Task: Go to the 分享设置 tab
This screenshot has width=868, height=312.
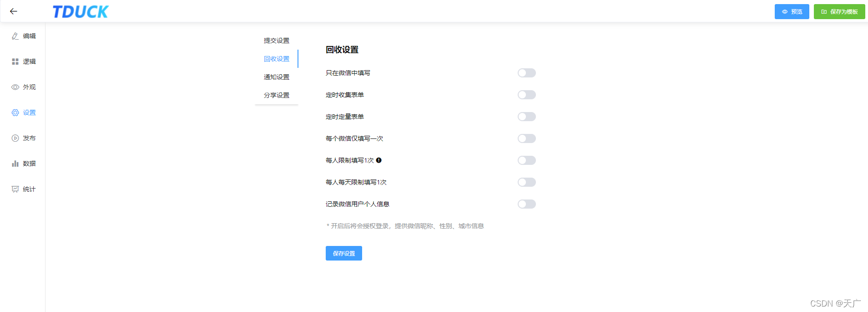Action: point(277,95)
